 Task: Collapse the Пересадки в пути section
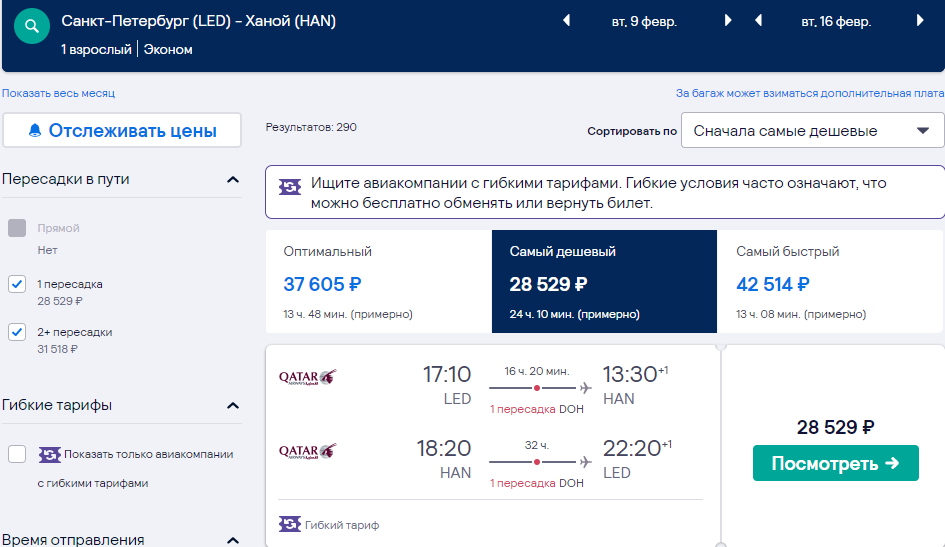pyautogui.click(x=233, y=180)
